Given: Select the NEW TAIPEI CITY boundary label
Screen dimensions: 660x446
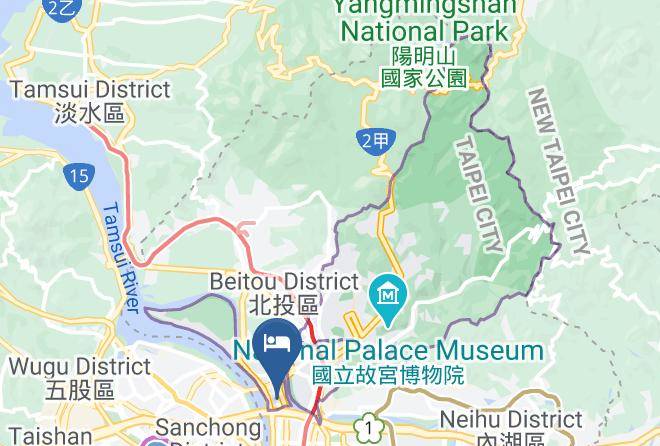Looking at the screenshot, I should [558, 172].
